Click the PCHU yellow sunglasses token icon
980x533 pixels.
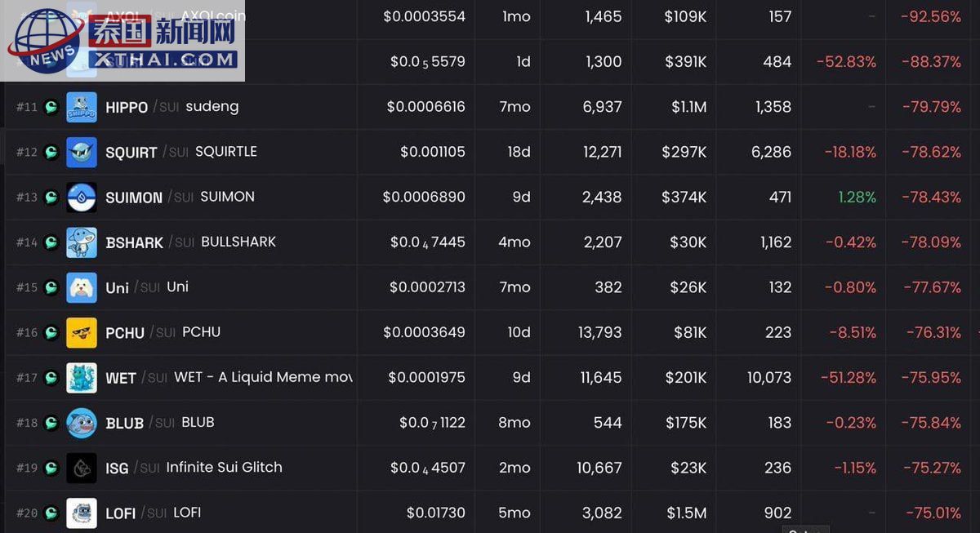pyautogui.click(x=82, y=332)
